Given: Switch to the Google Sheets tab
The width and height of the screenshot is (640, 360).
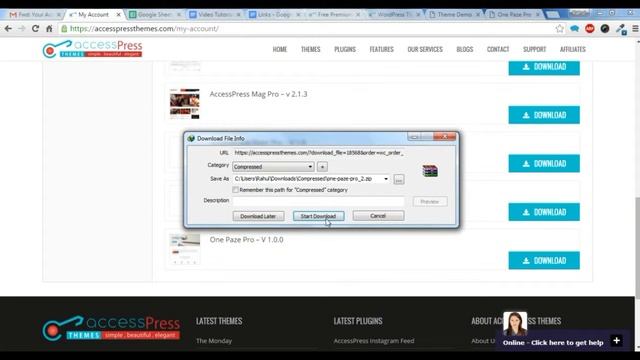Looking at the screenshot, I should [155, 14].
